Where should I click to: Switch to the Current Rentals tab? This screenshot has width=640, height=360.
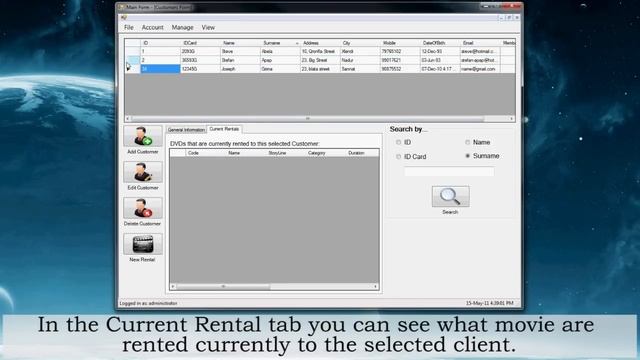point(224,129)
